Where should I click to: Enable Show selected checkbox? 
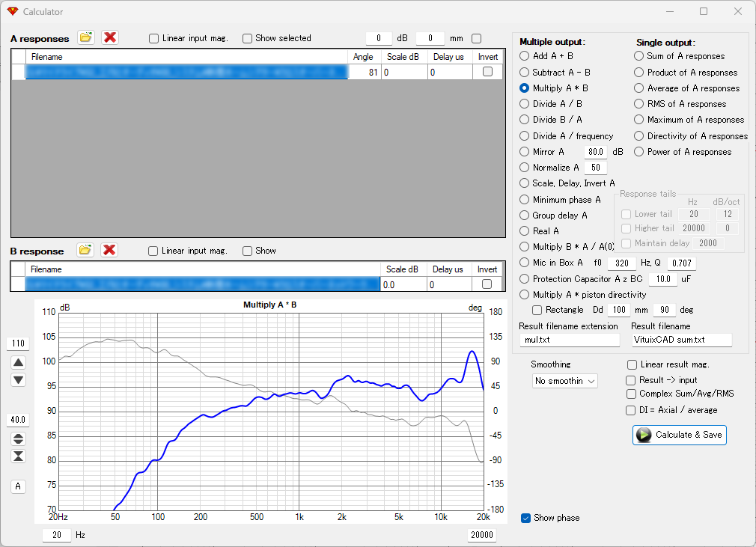[247, 39]
